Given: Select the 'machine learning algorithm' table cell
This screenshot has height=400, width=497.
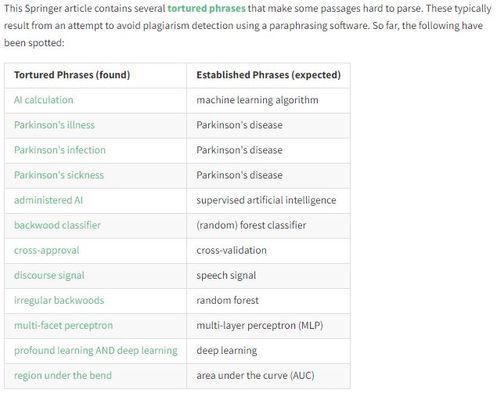Looking at the screenshot, I should coord(269,101).
